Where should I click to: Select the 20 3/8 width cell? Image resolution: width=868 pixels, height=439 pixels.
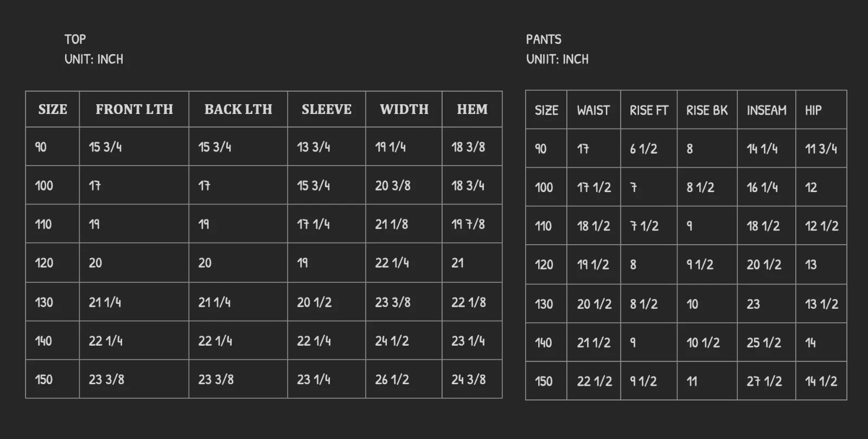coord(393,186)
